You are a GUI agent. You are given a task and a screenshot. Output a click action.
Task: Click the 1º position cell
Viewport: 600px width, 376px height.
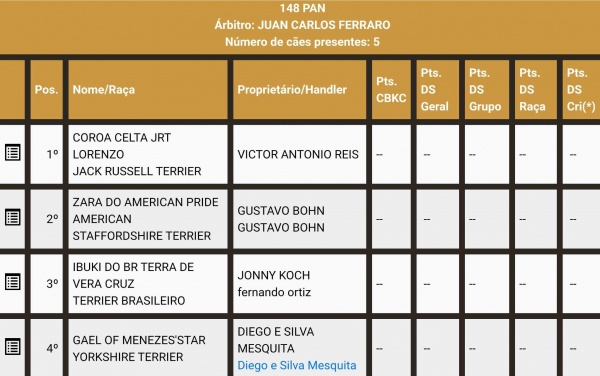[46, 154]
